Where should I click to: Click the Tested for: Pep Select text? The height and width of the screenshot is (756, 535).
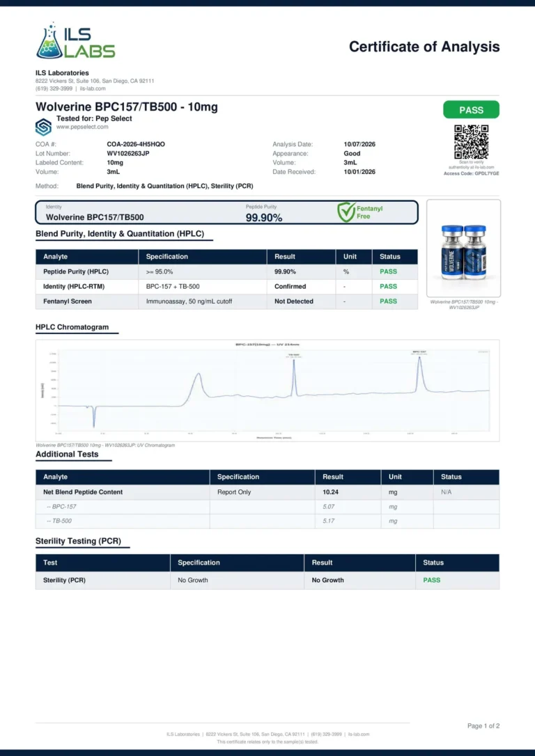94,118
